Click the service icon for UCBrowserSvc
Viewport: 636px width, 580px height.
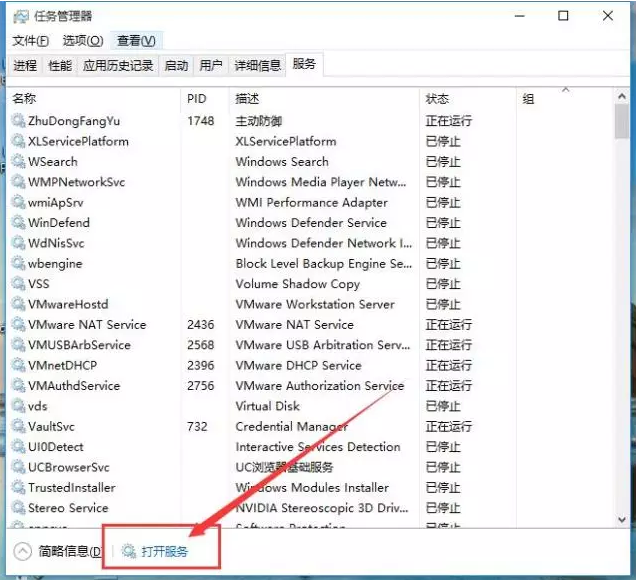pos(18,467)
